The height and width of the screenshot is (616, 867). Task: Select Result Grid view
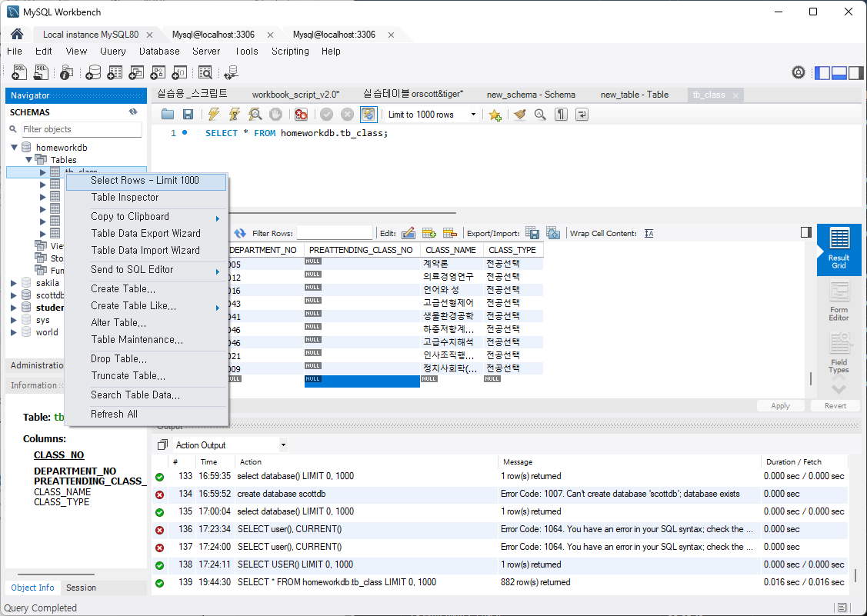(x=839, y=249)
